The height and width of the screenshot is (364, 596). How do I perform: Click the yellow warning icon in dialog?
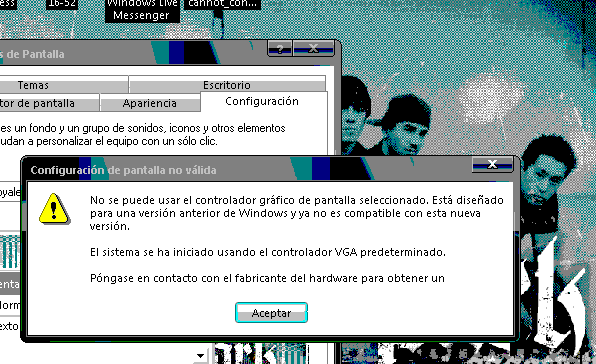click(x=54, y=209)
